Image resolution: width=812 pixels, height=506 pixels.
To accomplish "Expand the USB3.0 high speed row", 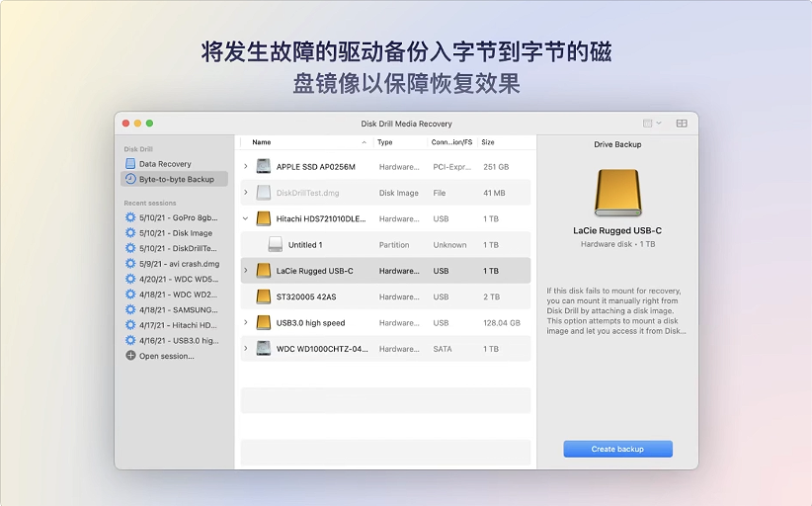I will (x=246, y=322).
